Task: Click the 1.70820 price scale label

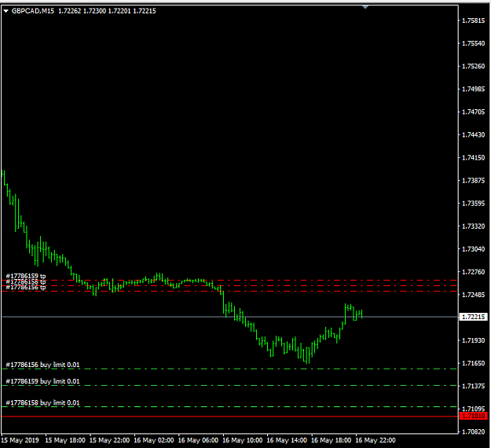Action: coord(474,432)
